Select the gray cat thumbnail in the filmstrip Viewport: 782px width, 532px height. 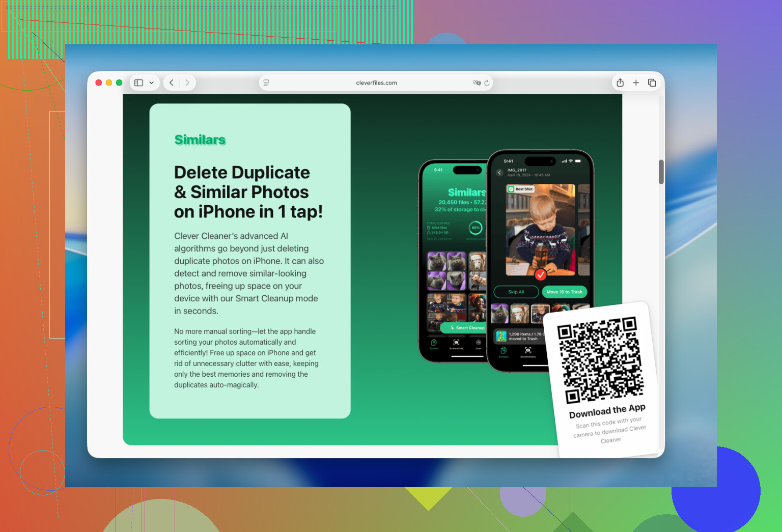499,314
